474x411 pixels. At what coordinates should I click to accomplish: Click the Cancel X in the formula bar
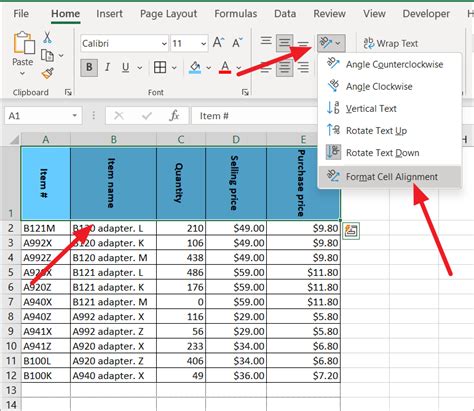119,116
